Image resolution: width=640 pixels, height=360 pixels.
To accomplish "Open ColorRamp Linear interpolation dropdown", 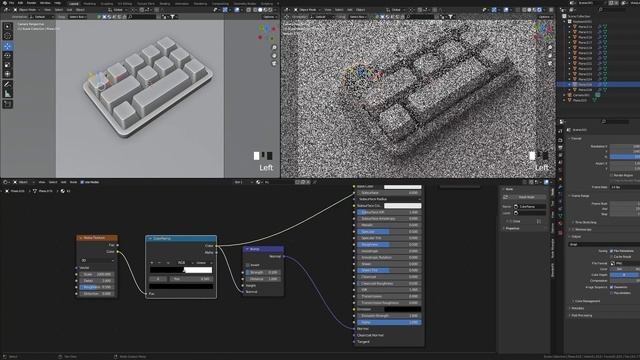I will coord(203,263).
